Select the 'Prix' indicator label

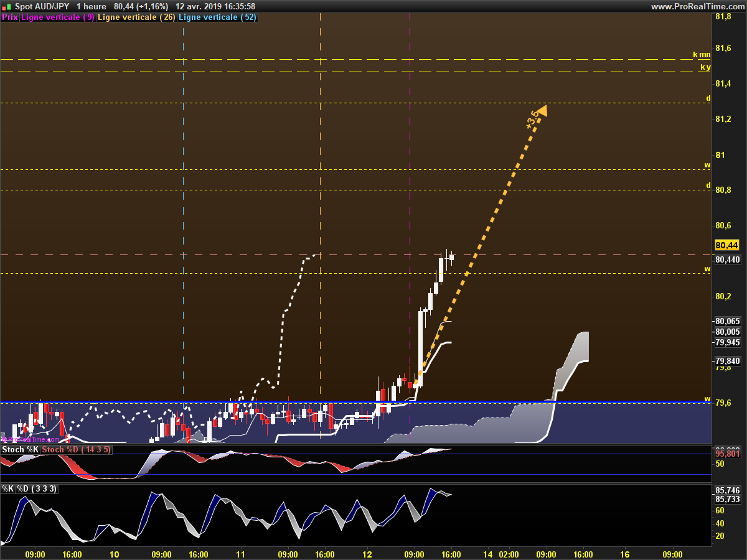tap(10, 17)
